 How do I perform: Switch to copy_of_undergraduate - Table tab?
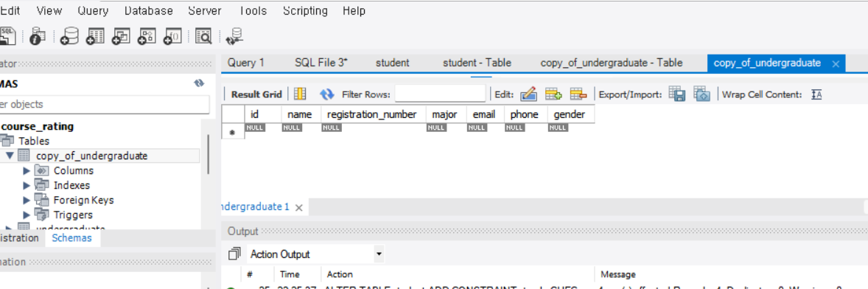(x=611, y=63)
